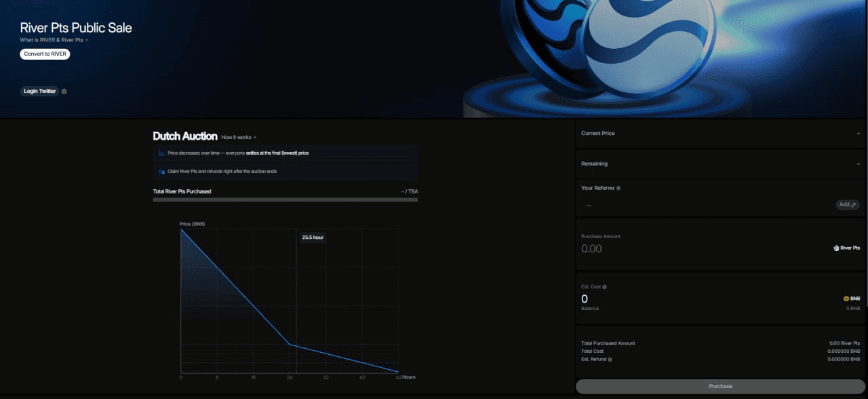
Task: Open the How it works link
Action: point(238,137)
